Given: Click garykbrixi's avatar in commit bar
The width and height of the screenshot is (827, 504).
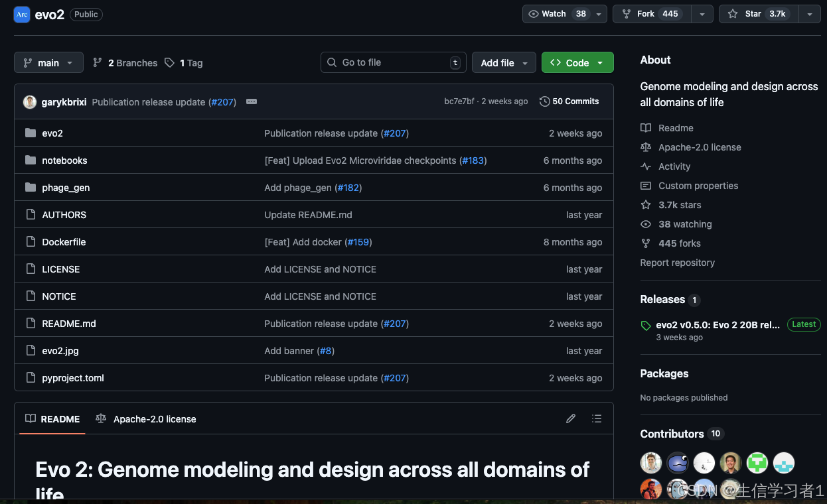Looking at the screenshot, I should (30, 101).
